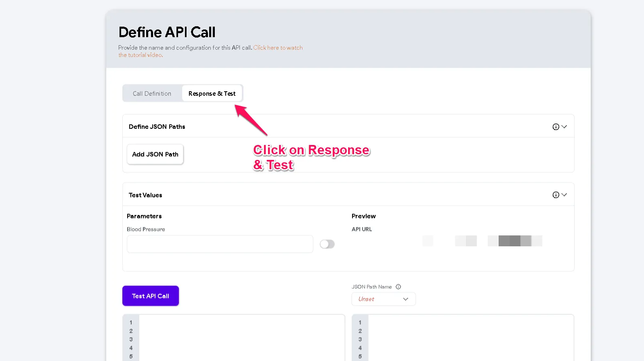This screenshot has width=644, height=361.
Task: Open the Unset JSON Path Name dropdown
Action: 384,299
